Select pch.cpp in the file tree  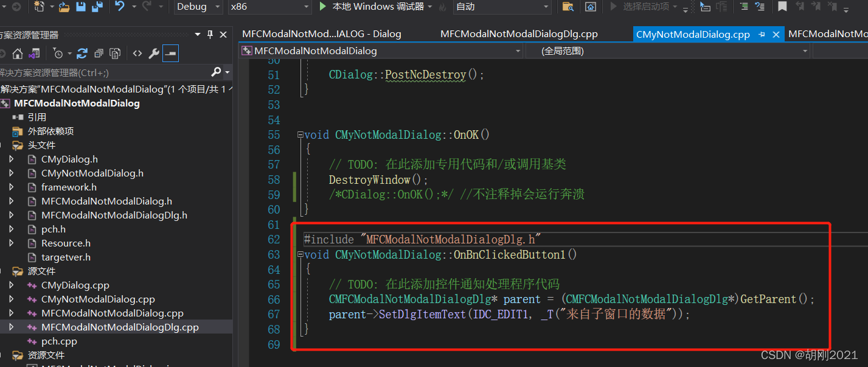point(59,341)
